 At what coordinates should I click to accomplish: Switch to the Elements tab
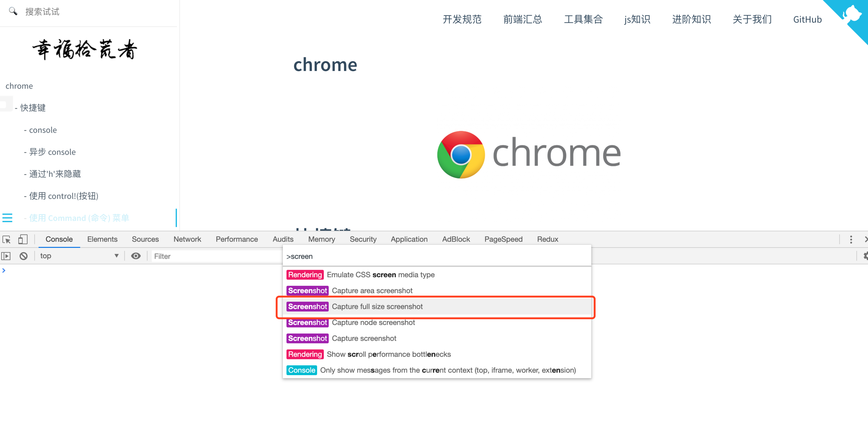pos(102,239)
